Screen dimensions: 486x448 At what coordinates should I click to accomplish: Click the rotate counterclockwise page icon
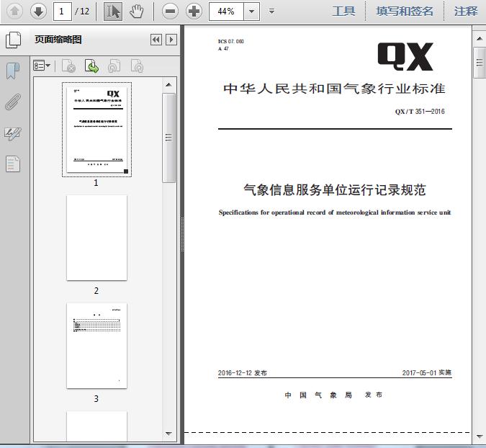click(x=114, y=66)
